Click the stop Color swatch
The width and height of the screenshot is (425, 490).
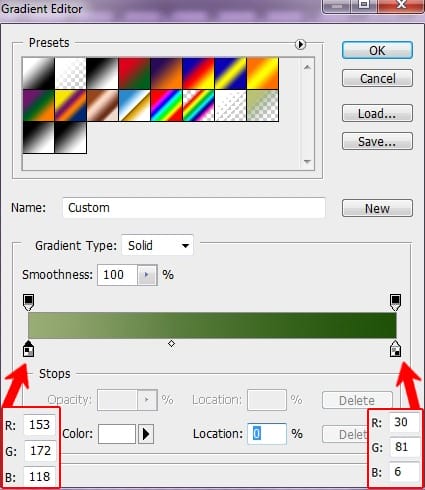coord(117,434)
